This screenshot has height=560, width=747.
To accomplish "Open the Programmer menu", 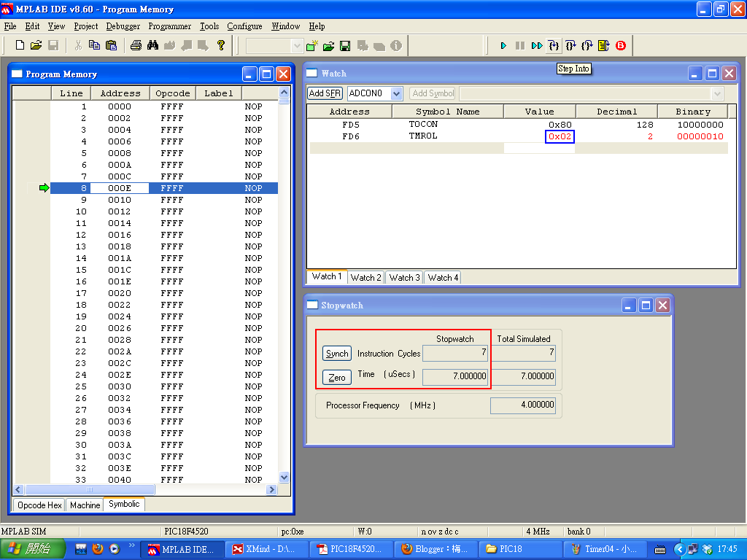I will pos(169,26).
